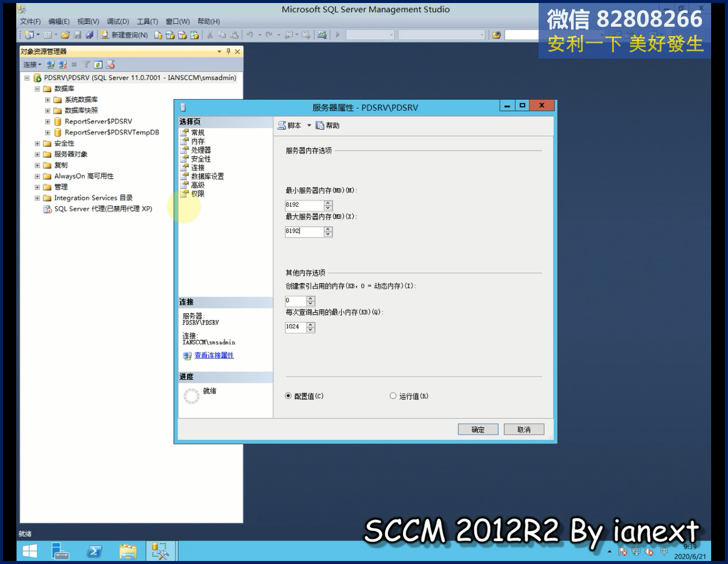Click the 脚本 script icon in dialog toolbar
728x564 pixels.
pyautogui.click(x=282, y=125)
